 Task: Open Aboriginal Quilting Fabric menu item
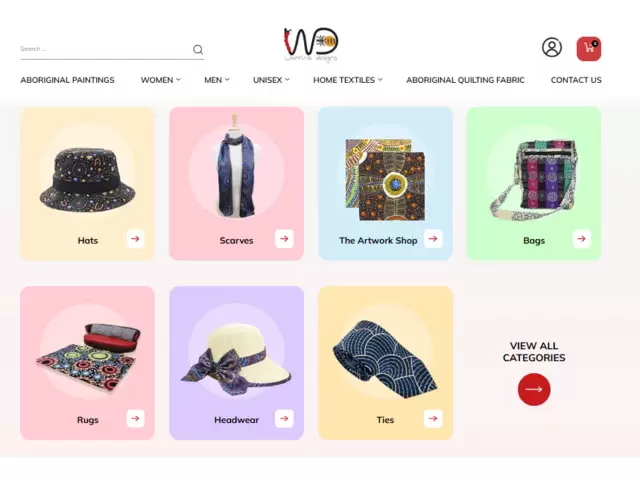[465, 80]
